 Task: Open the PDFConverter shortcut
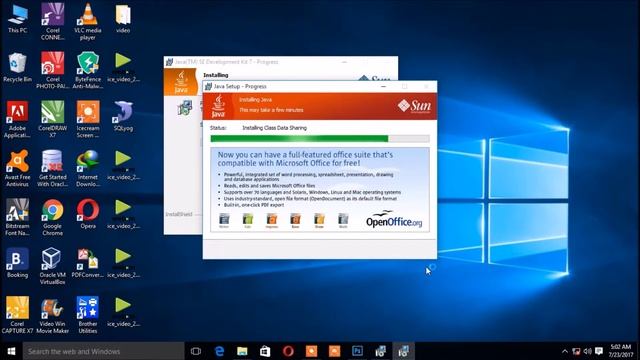pos(88,263)
